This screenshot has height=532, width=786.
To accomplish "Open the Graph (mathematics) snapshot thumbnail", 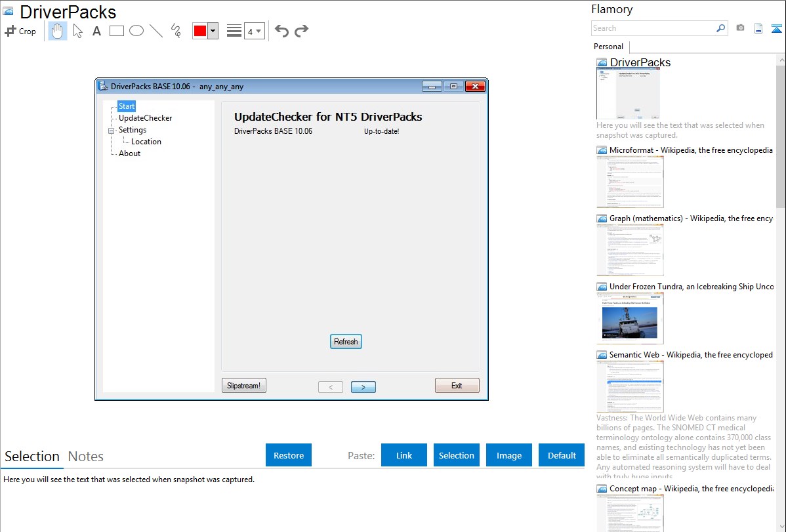I will (x=630, y=250).
